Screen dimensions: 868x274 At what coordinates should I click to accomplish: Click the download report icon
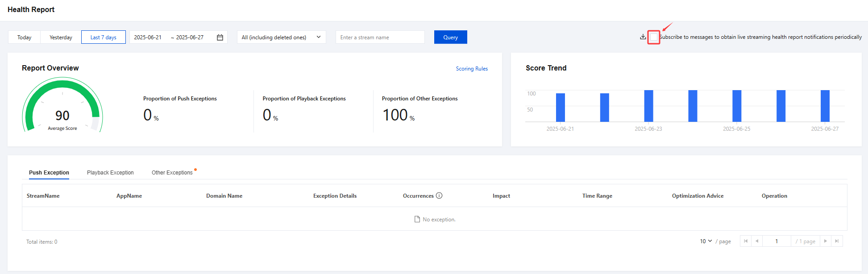click(x=643, y=37)
